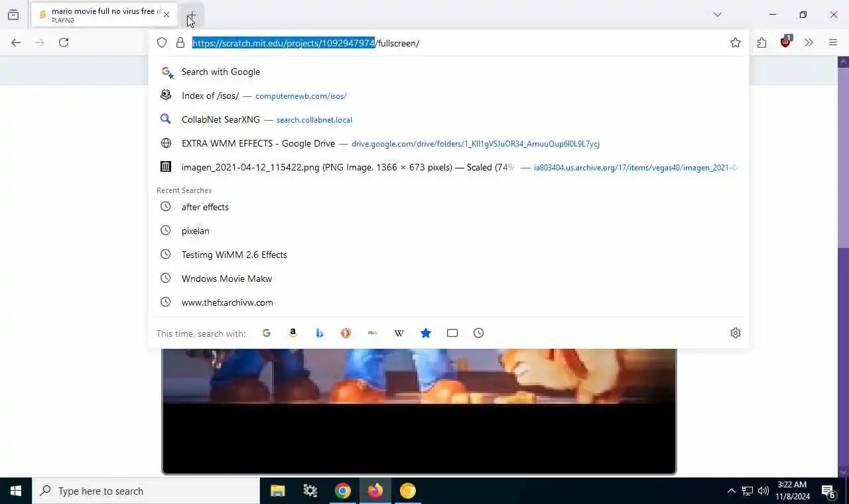This screenshot has width=849, height=504.
Task: Show hidden system tray icons
Action: click(x=731, y=491)
